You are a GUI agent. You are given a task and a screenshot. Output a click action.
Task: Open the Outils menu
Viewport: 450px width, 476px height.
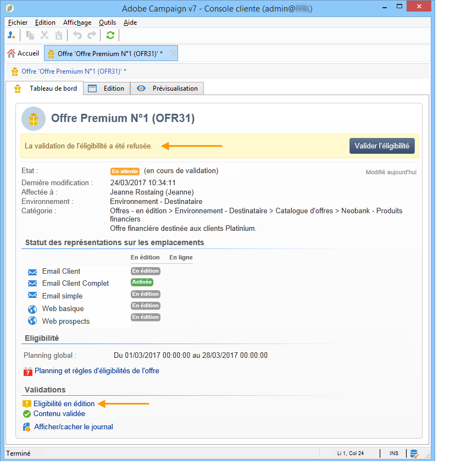pos(107,23)
